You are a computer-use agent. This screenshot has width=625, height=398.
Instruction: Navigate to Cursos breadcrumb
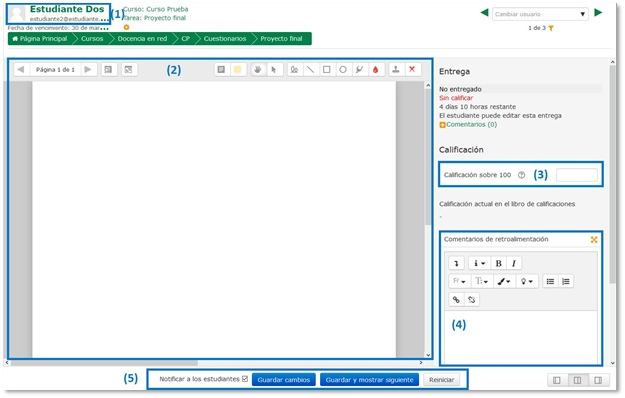pyautogui.click(x=92, y=39)
